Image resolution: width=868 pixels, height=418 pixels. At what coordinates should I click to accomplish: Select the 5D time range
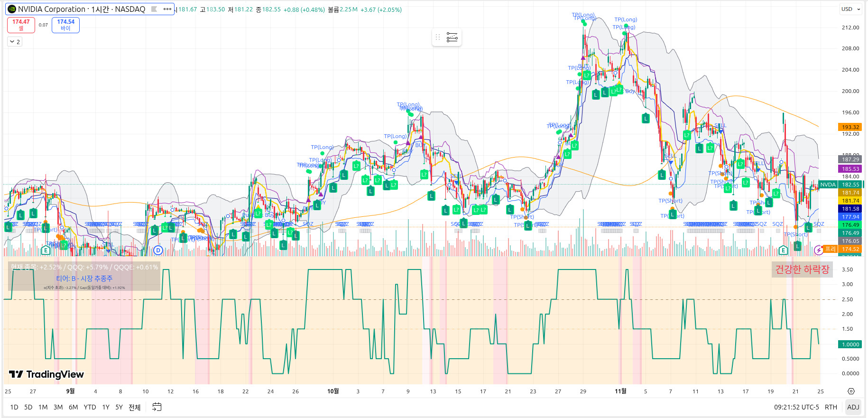(x=28, y=407)
